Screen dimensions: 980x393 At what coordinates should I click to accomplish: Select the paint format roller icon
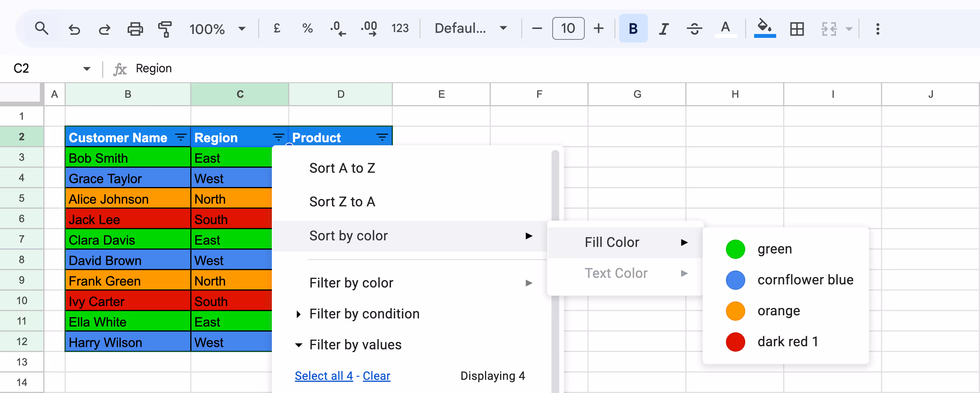tap(165, 29)
